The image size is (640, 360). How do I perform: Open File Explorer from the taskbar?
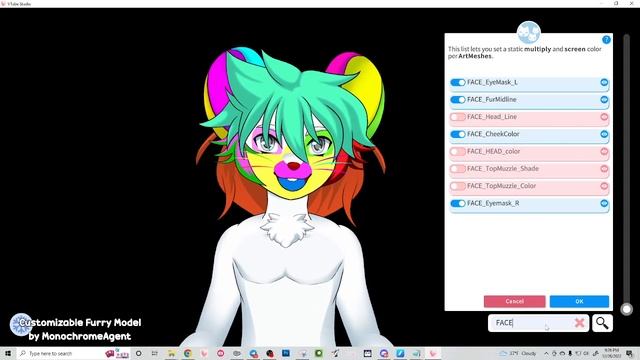click(171, 353)
